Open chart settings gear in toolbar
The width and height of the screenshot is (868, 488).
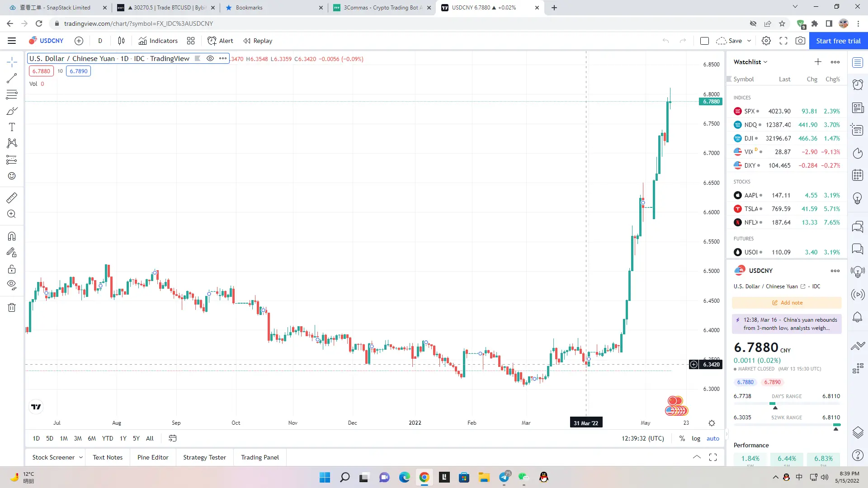[x=766, y=41]
